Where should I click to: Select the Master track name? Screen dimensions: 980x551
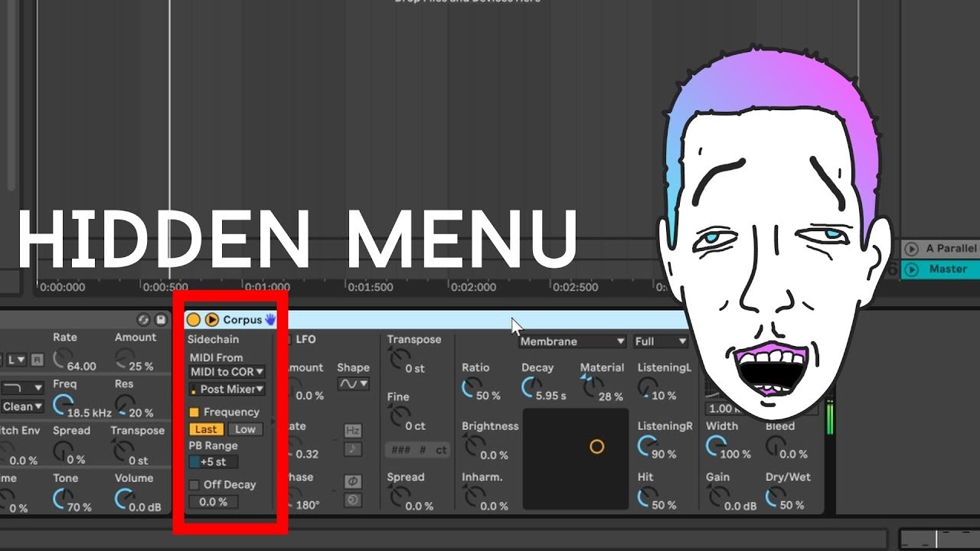(x=948, y=269)
